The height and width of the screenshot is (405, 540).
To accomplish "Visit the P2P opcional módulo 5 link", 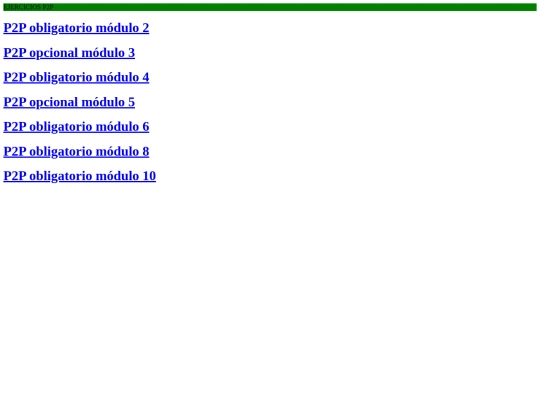I will pos(69,102).
